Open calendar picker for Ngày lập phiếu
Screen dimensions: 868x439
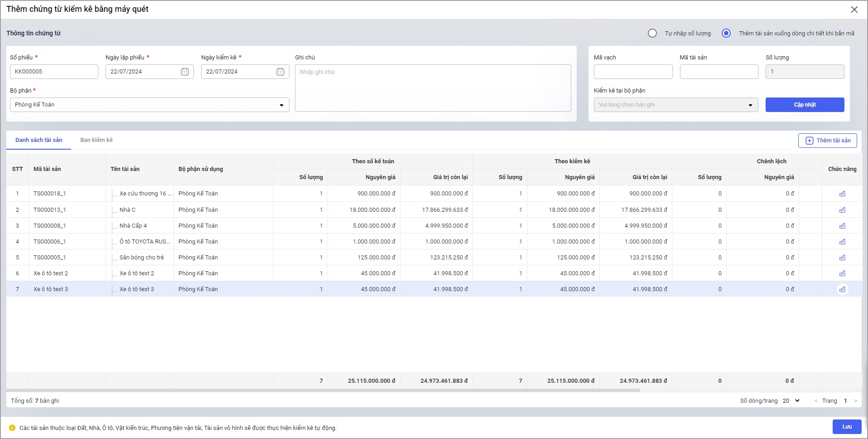(x=185, y=72)
